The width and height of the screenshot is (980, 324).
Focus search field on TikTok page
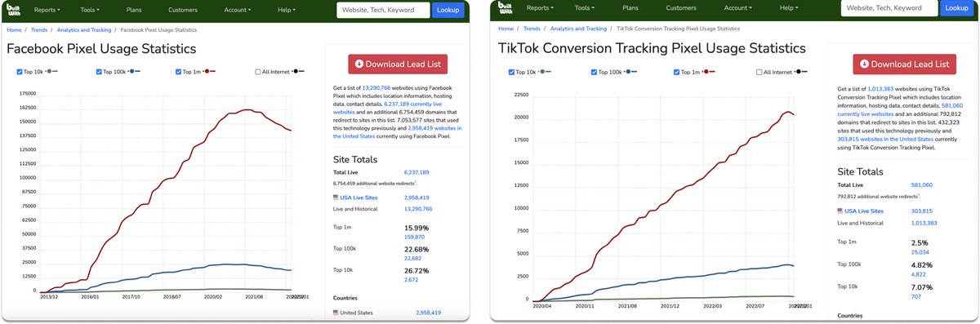click(x=889, y=9)
